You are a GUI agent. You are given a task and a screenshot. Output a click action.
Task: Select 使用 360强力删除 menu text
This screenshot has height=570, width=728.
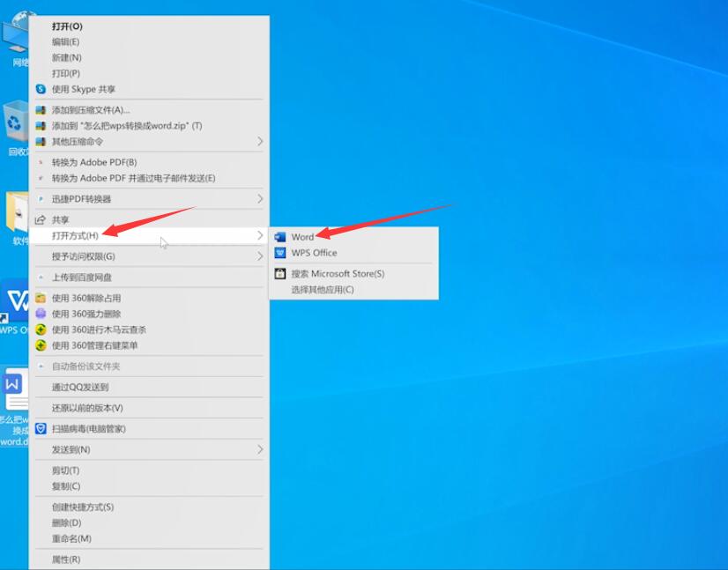coord(86,314)
